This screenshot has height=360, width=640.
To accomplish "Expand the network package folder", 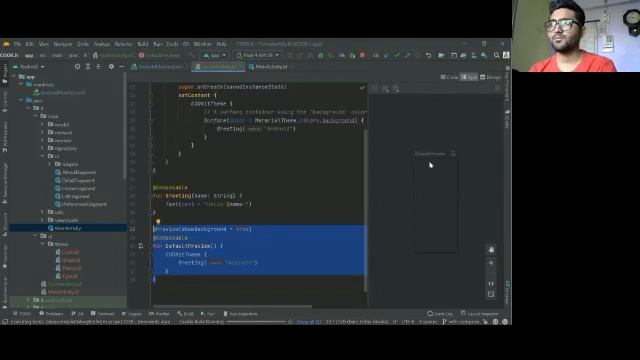I will click(x=42, y=132).
